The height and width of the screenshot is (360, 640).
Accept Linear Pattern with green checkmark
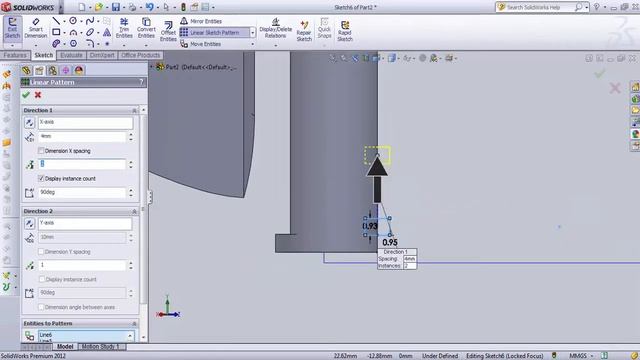tap(26, 95)
